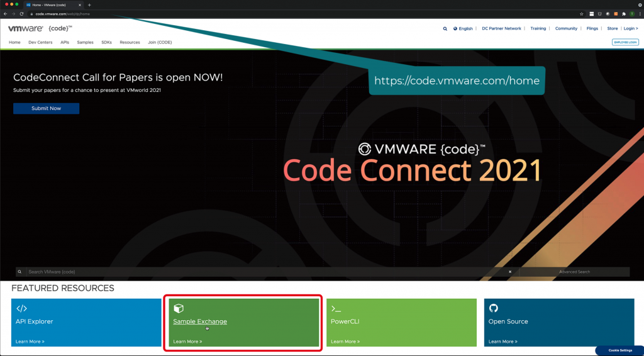
Task: Open the Dev Centers menu
Action: pos(40,42)
